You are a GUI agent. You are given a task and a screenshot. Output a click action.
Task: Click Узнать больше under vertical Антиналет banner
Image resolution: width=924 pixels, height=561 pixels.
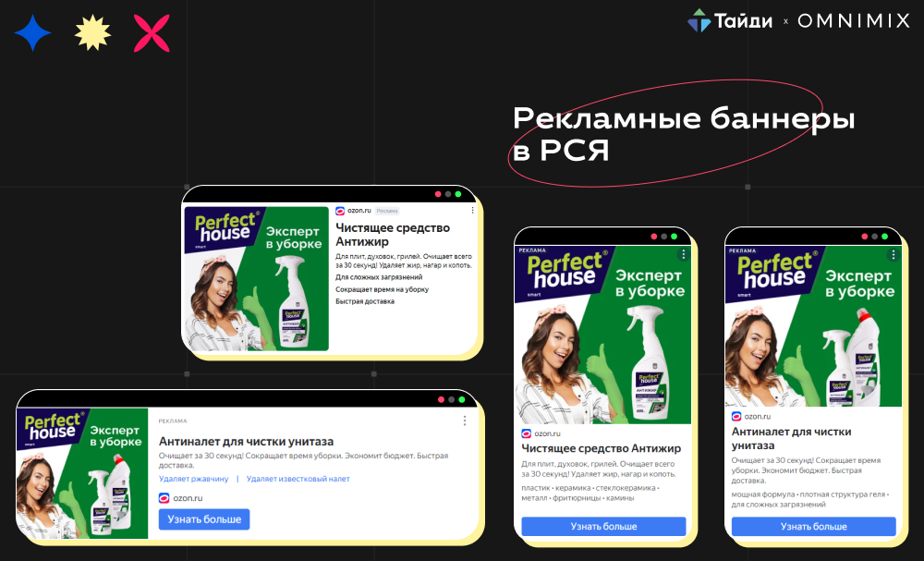click(x=813, y=526)
